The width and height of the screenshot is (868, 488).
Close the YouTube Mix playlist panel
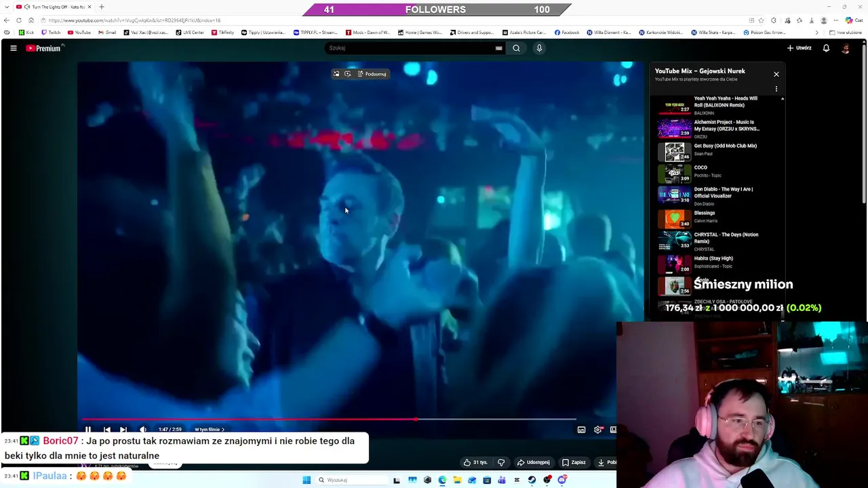coord(776,74)
